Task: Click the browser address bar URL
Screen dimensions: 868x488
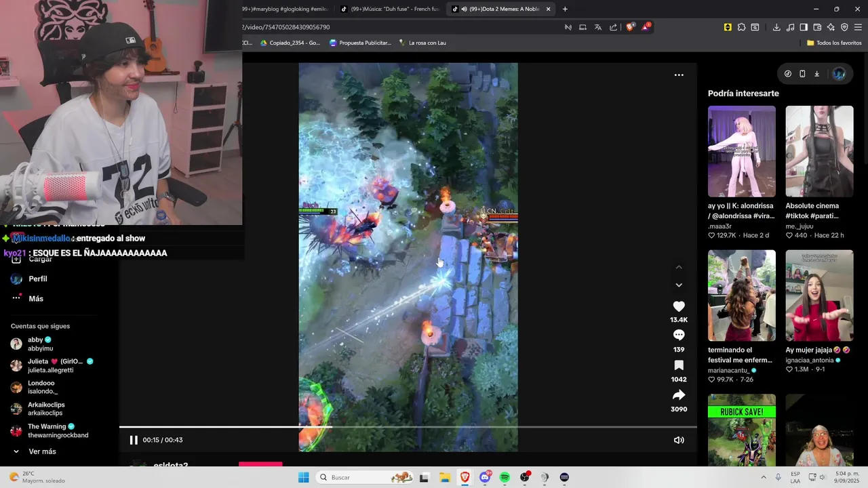Action: 287,27
